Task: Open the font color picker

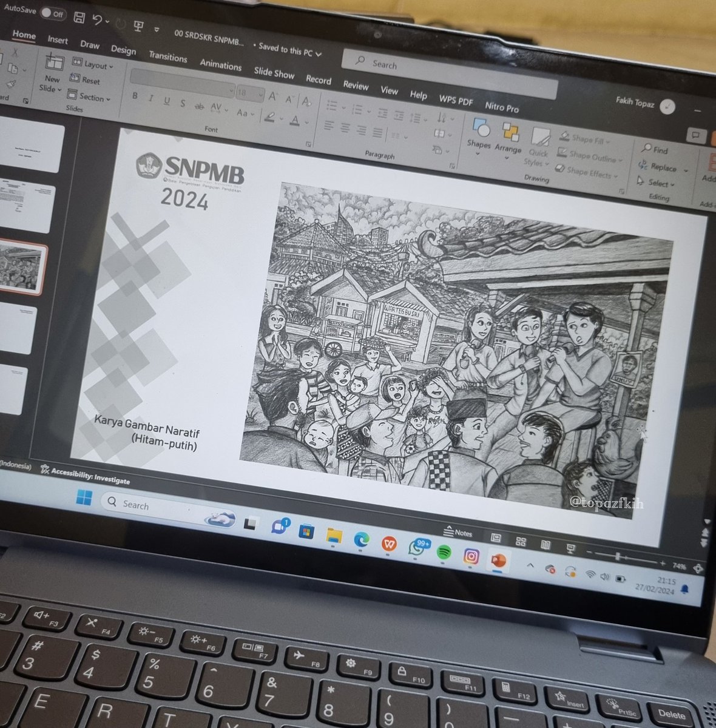Action: [296, 120]
